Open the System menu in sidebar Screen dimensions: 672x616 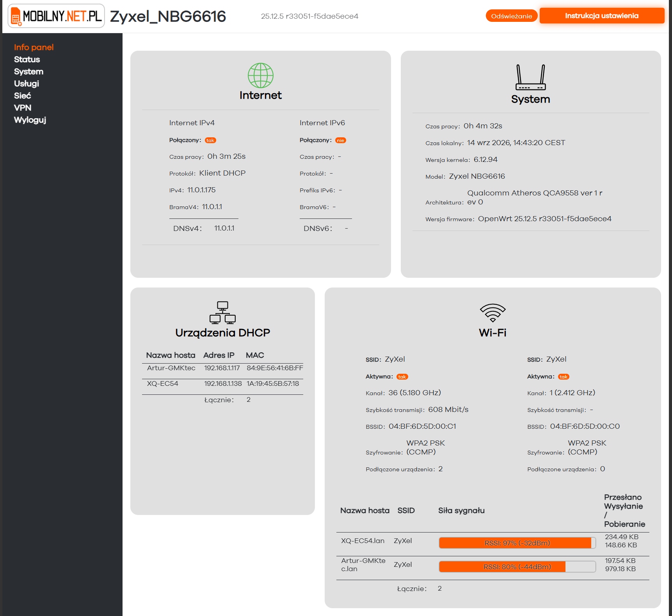coord(28,71)
